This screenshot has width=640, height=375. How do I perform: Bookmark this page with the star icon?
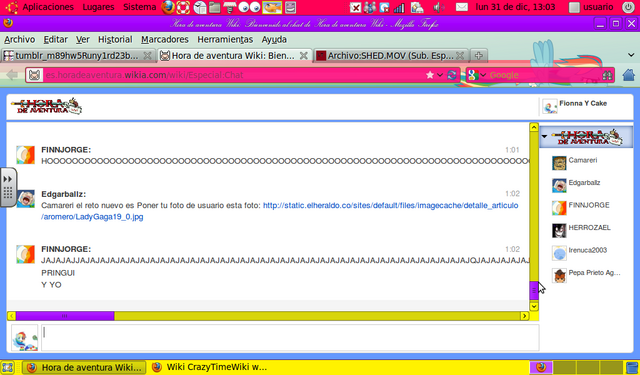[x=430, y=75]
